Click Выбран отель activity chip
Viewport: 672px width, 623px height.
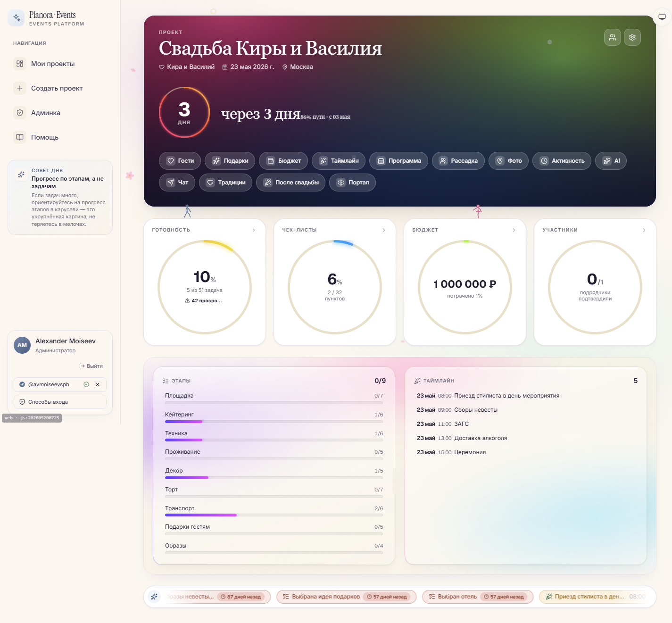(478, 597)
